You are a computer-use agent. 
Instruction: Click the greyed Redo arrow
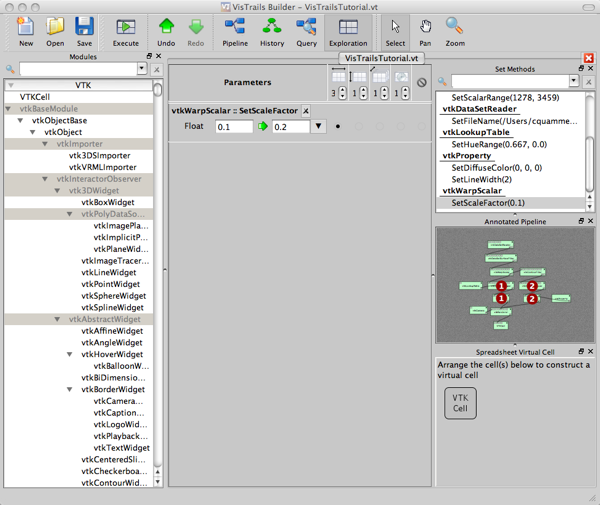(x=196, y=32)
